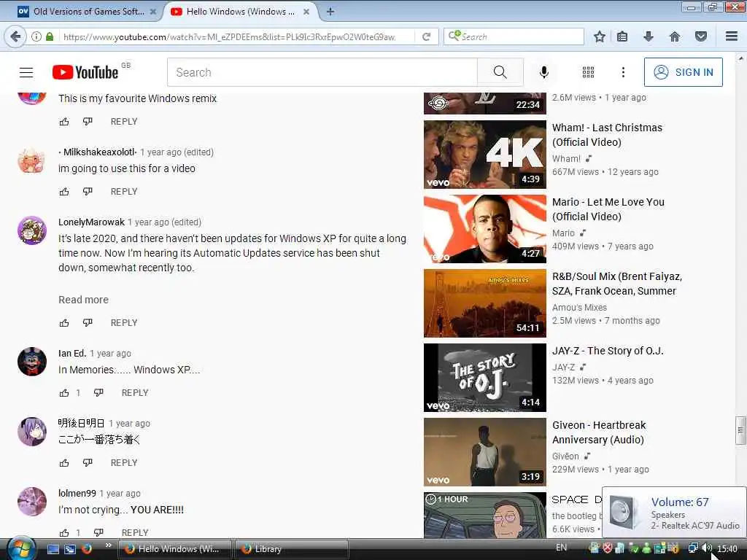
Task: Dislike Milkshakeaxolotl's comment
Action: [x=88, y=192]
